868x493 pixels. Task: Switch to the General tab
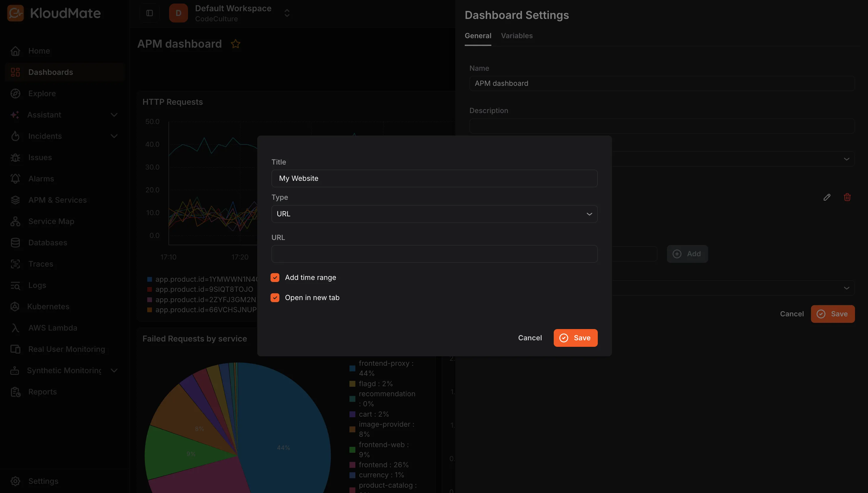pos(478,36)
